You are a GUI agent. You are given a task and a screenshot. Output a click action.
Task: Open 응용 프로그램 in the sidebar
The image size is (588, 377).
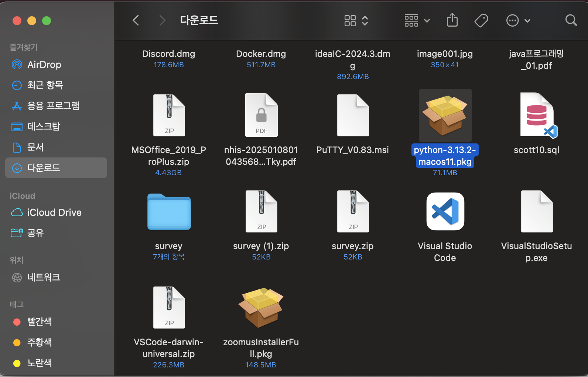coord(56,106)
